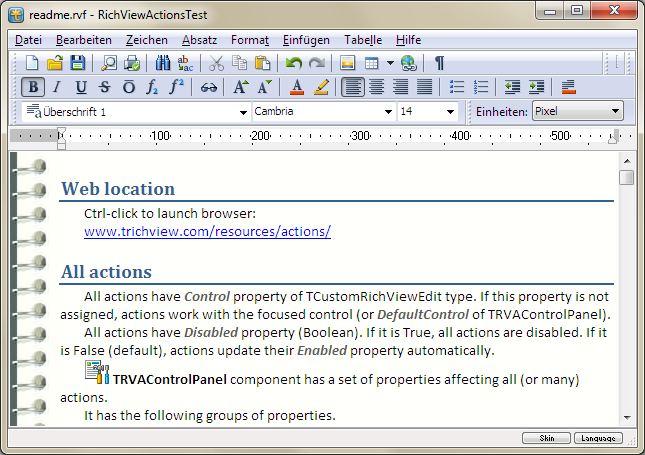Image resolution: width=645 pixels, height=455 pixels.
Task: Click the New document icon
Action: [x=32, y=63]
